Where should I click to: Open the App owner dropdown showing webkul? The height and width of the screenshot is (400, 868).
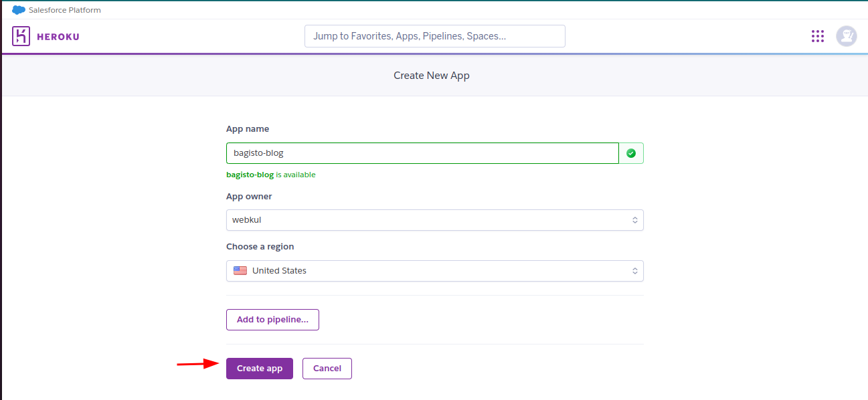point(435,220)
